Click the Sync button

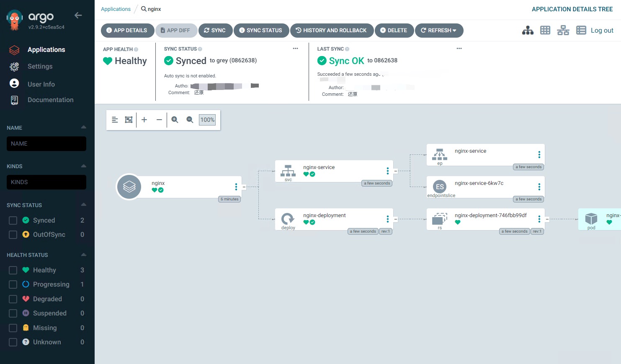click(x=215, y=31)
